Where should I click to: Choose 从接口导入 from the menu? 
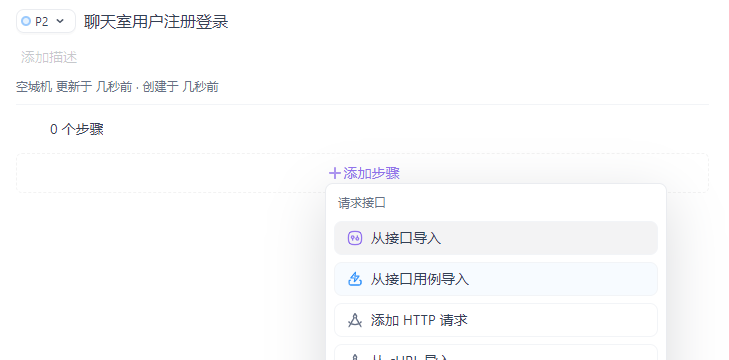[496, 238]
